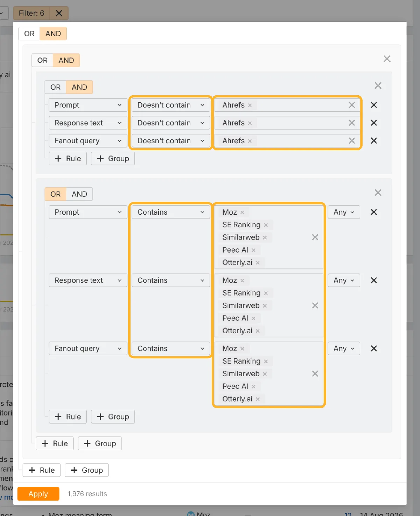Delete the Fanout query Contains rule
This screenshot has height=516, width=420.
pos(374,349)
